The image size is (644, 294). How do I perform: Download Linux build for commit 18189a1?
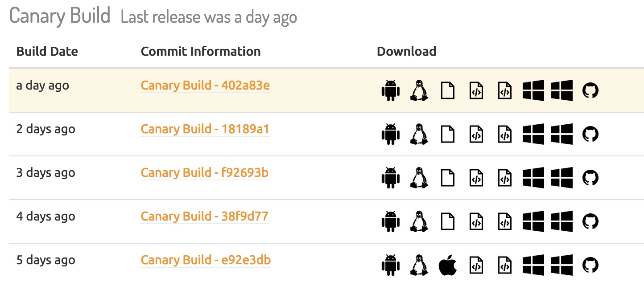(419, 134)
